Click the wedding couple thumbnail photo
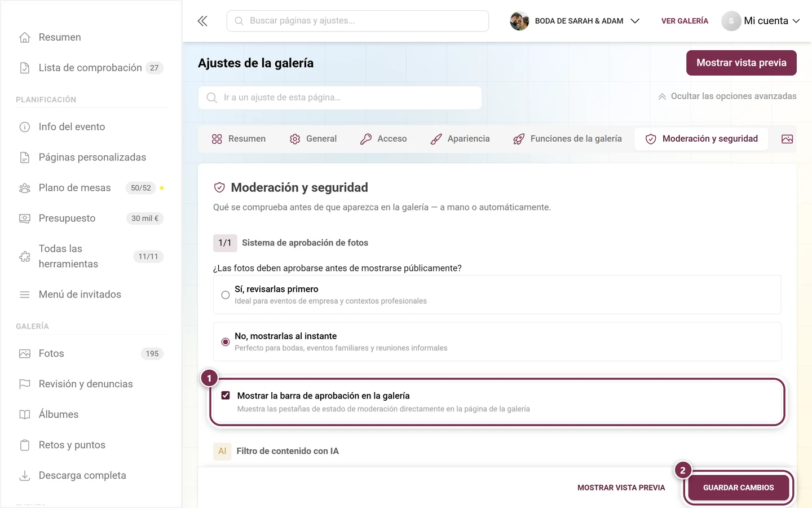812x508 pixels. [x=519, y=21]
